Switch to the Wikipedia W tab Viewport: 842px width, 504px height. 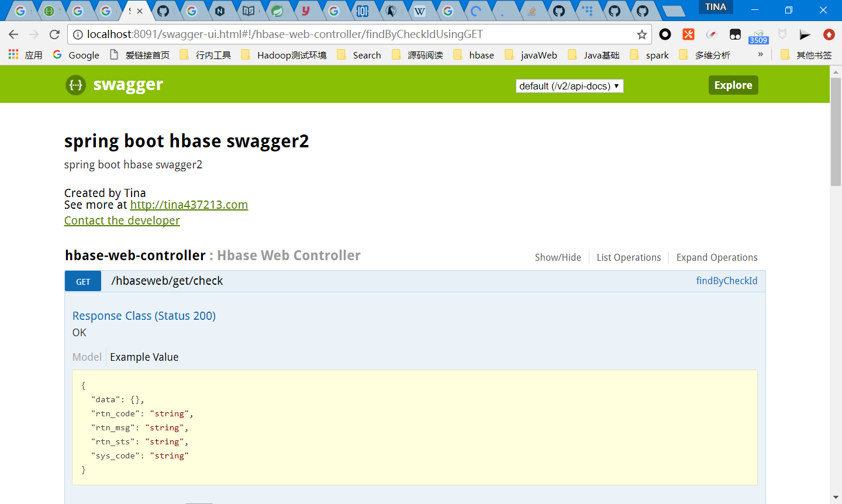420,11
